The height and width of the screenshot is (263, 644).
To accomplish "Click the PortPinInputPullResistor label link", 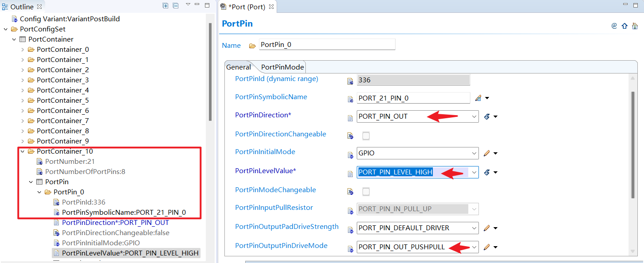I will click(274, 208).
